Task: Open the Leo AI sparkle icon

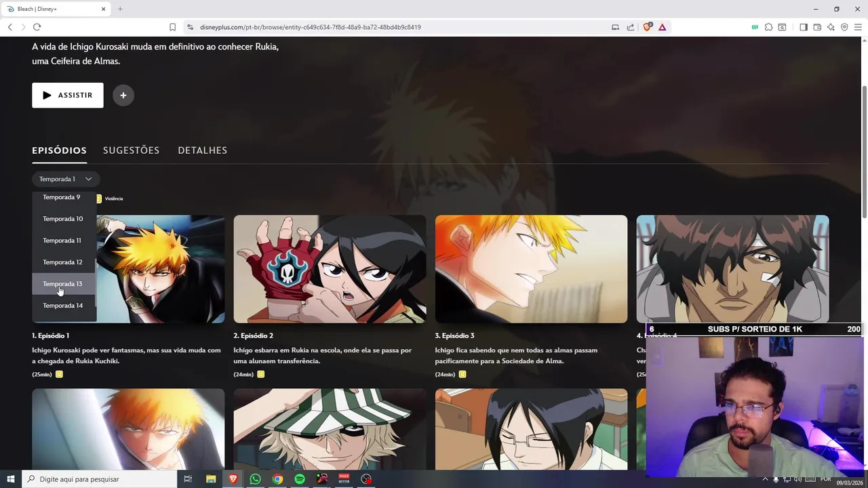Action: pyautogui.click(x=831, y=27)
